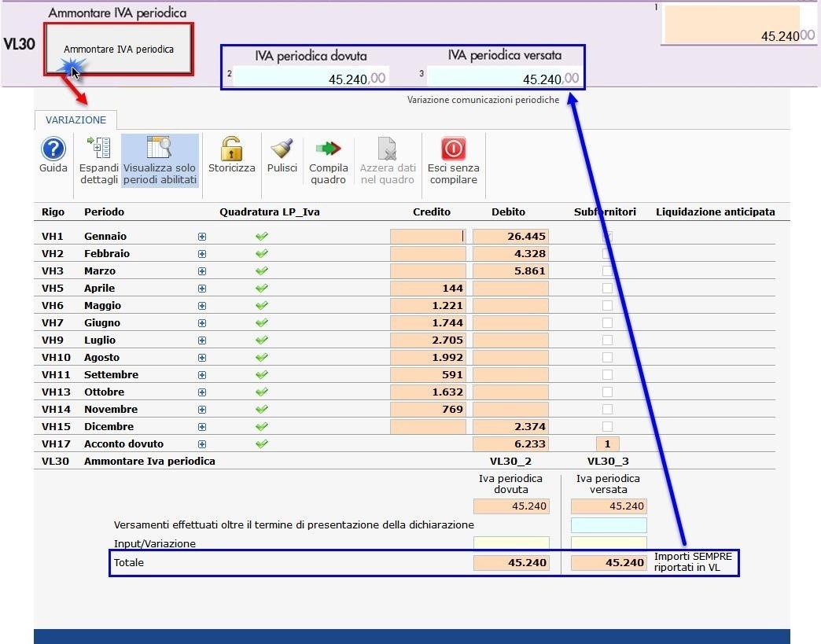This screenshot has width=821, height=644.
Task: Expand the Gennaio VH1 row details
Action: [202, 237]
